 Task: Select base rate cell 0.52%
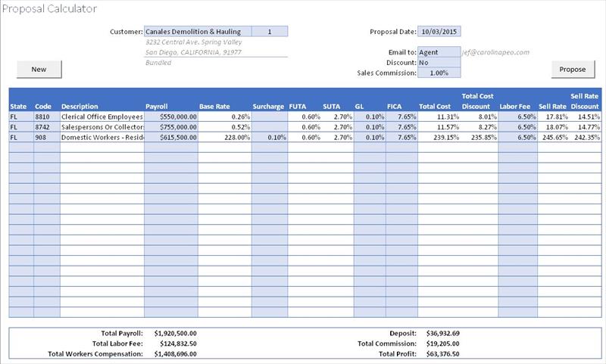pos(224,127)
